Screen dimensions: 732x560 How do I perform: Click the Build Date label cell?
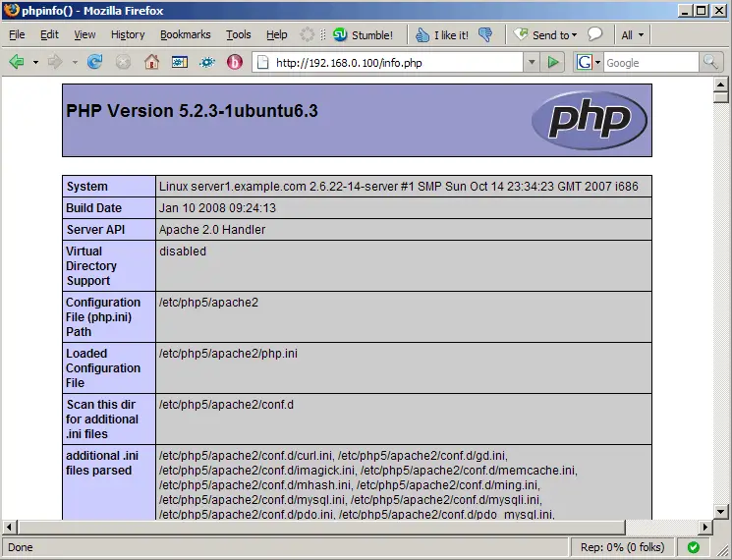tap(109, 207)
